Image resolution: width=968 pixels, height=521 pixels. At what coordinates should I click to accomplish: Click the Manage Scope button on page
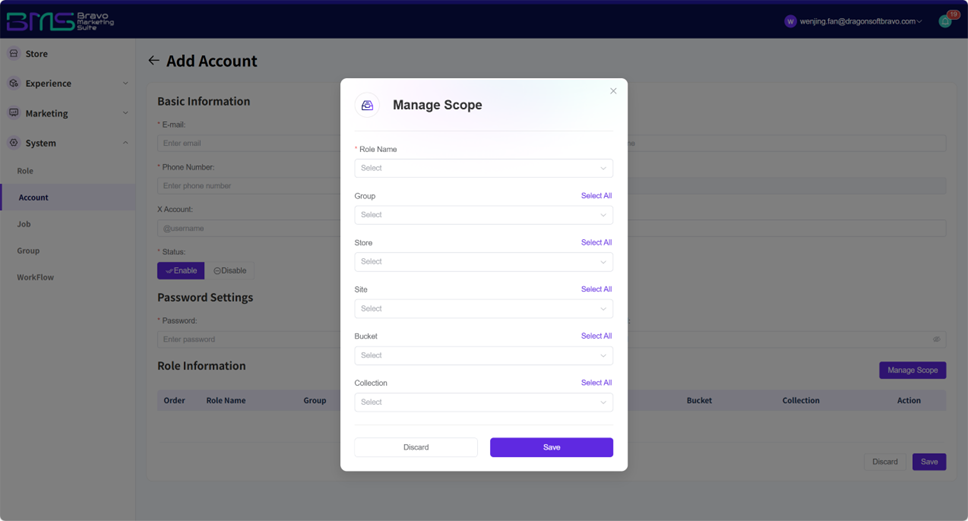click(912, 370)
